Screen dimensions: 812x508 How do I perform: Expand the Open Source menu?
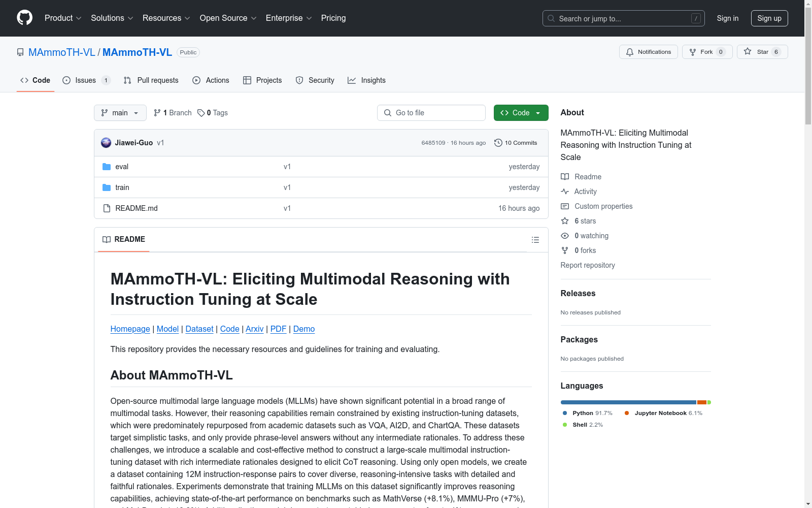(228, 18)
